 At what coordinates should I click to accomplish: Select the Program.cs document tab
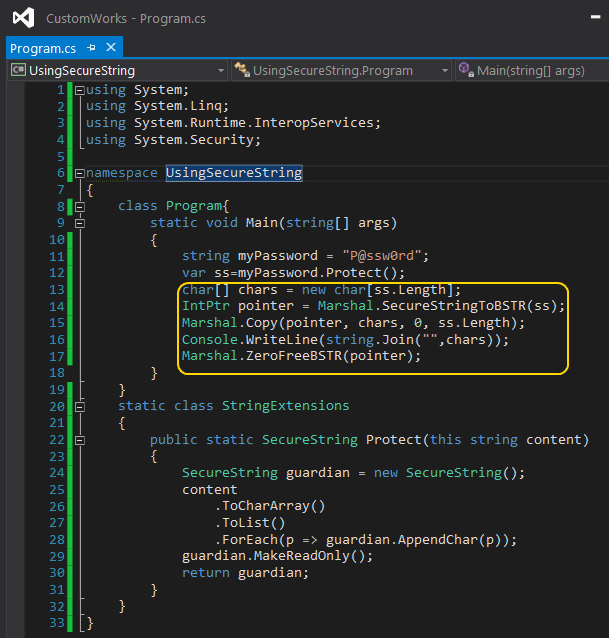click(x=43, y=48)
